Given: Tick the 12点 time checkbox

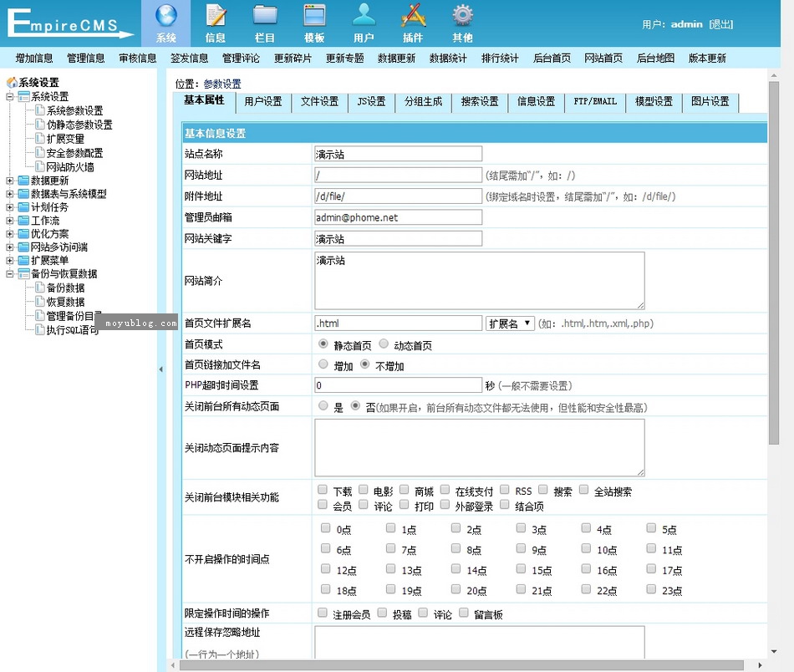Looking at the screenshot, I should click(x=326, y=568).
